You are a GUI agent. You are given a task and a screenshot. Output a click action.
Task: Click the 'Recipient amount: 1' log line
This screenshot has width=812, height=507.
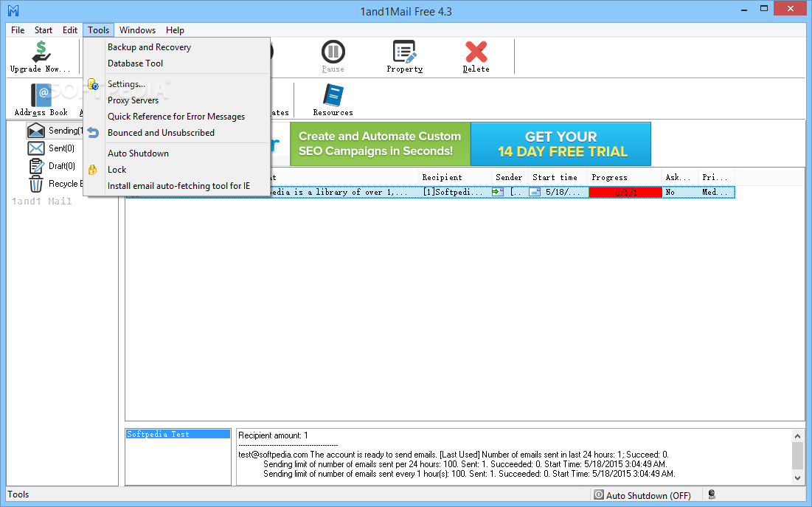273,435
